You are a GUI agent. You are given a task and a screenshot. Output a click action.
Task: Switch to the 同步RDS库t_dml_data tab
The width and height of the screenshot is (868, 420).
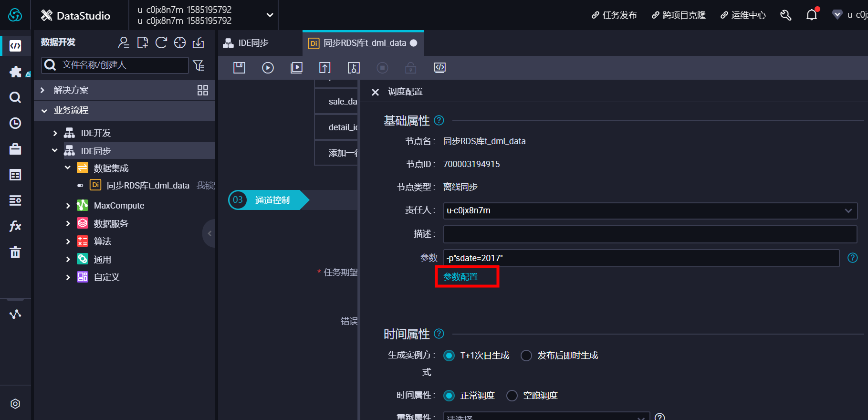click(x=364, y=43)
